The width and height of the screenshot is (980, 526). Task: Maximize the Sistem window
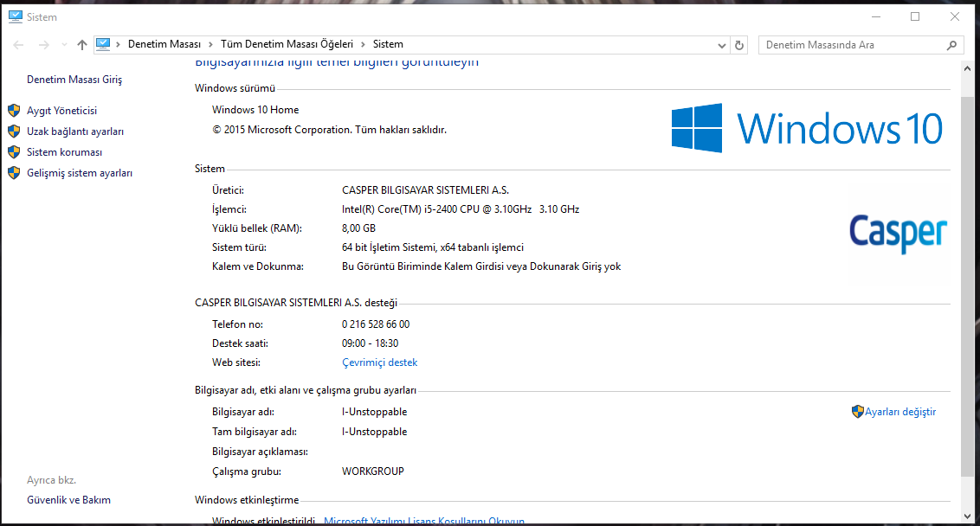(x=915, y=16)
